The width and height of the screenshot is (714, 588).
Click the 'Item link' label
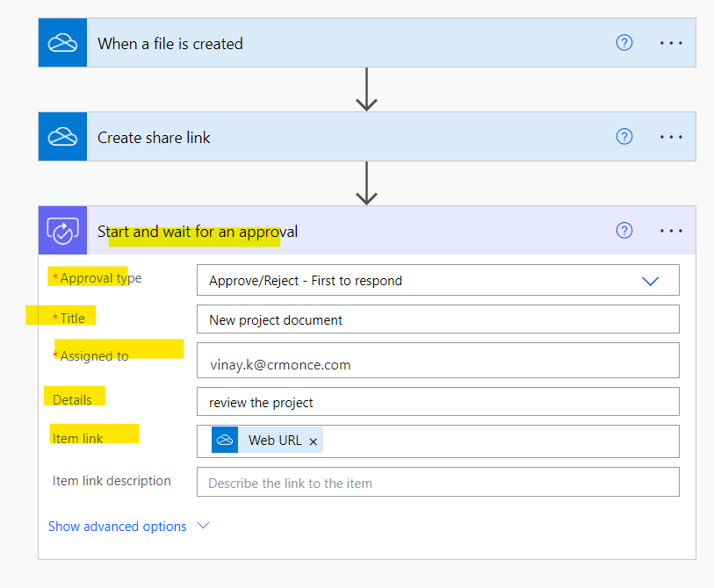(x=77, y=438)
